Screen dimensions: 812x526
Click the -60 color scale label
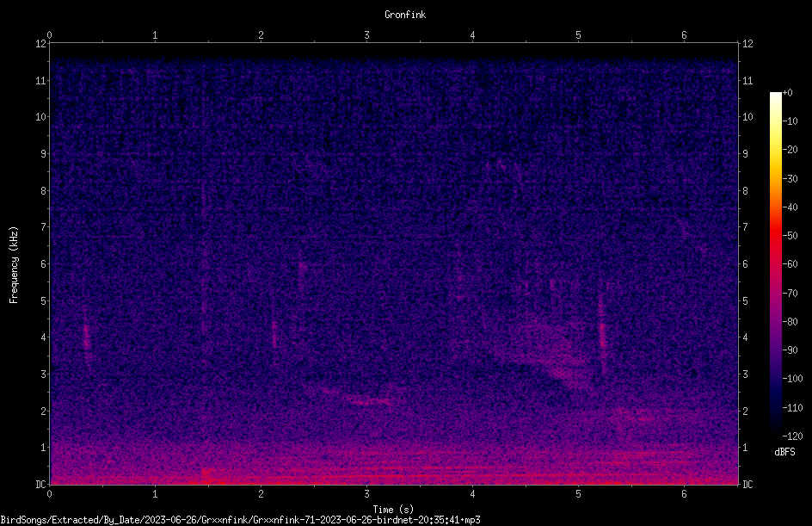(790, 264)
